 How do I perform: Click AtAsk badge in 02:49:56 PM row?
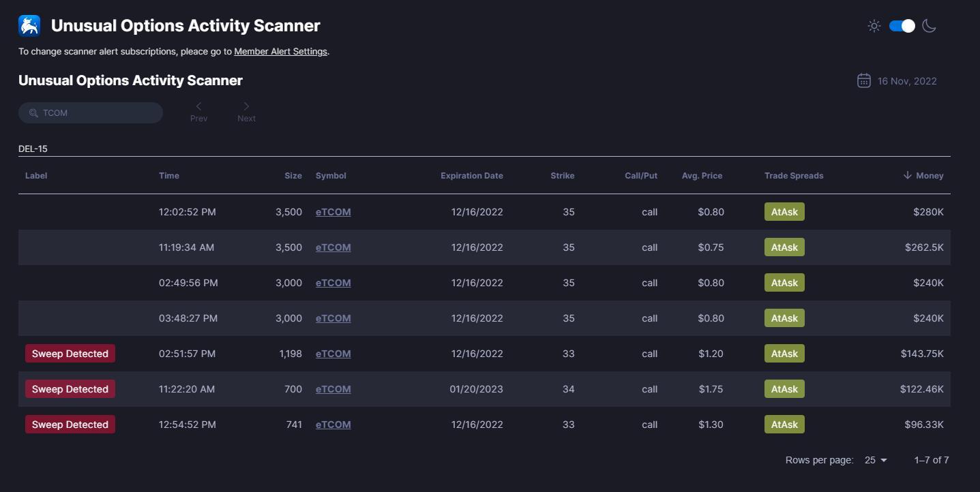tap(784, 283)
